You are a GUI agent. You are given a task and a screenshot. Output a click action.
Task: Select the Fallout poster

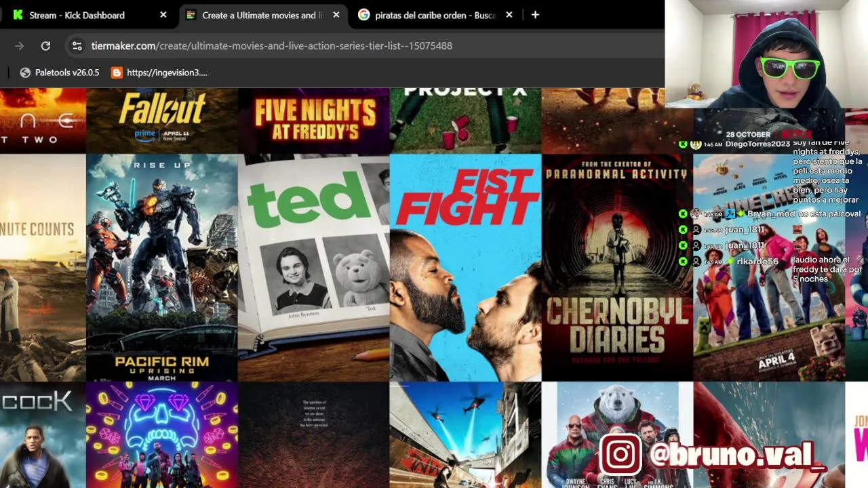(x=162, y=121)
